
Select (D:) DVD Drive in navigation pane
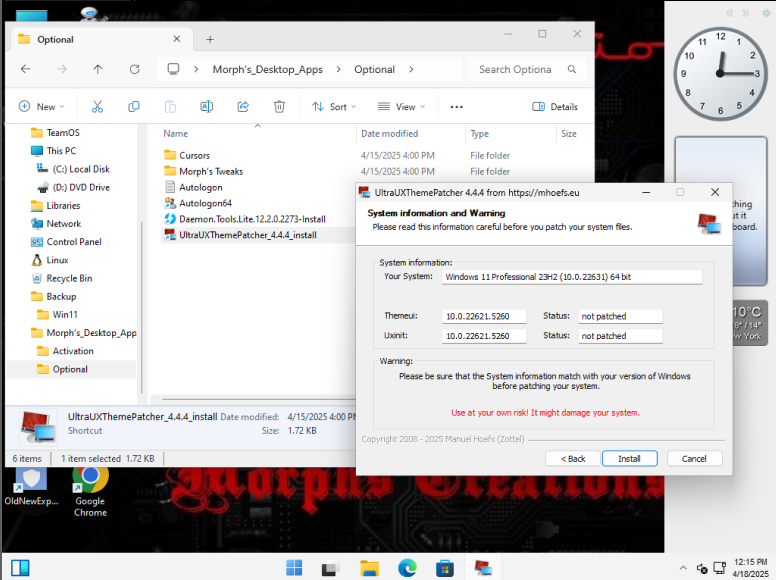pyautogui.click(x=81, y=187)
